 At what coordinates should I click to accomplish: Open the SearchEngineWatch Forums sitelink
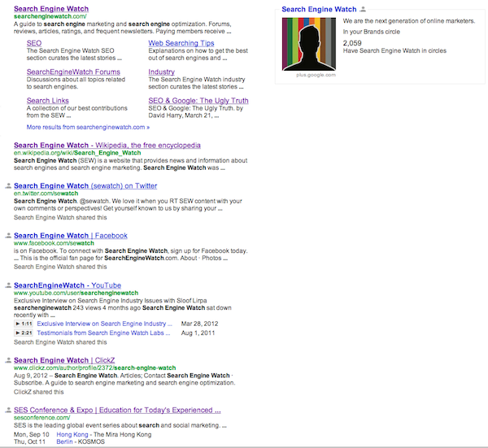[x=73, y=72]
